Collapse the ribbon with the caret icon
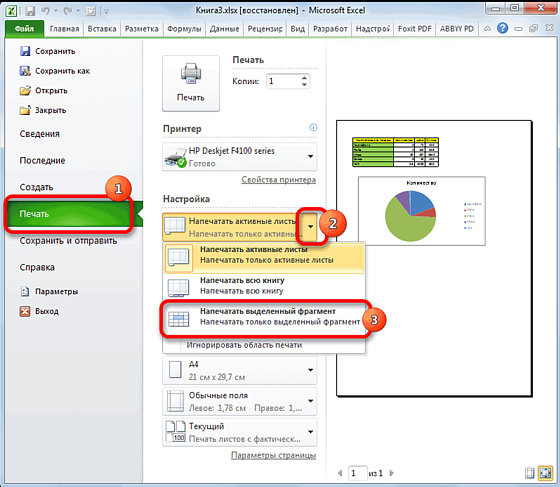560x487 pixels. click(488, 29)
